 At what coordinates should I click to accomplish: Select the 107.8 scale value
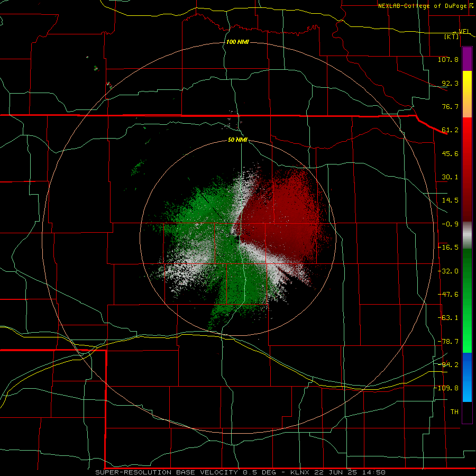click(448, 59)
